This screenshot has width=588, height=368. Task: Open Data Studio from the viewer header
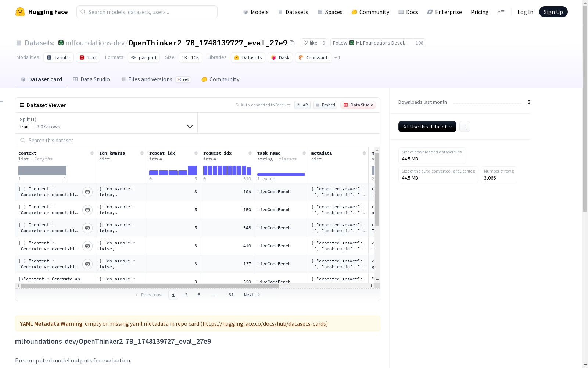tap(358, 105)
